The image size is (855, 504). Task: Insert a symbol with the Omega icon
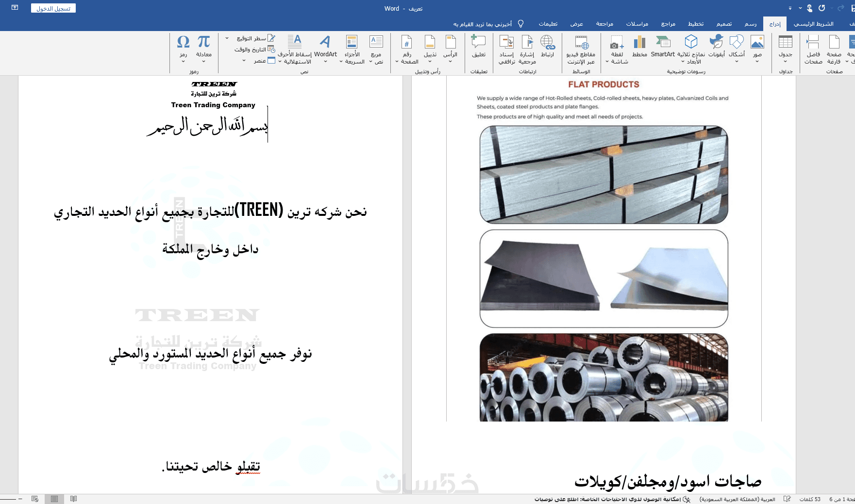pos(184,42)
